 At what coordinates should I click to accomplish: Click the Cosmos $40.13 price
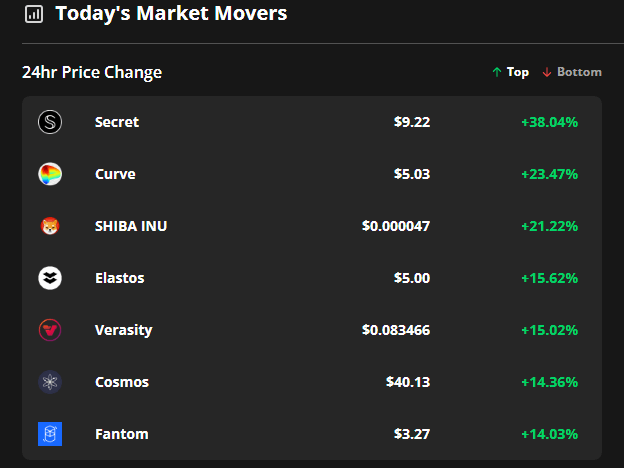408,382
